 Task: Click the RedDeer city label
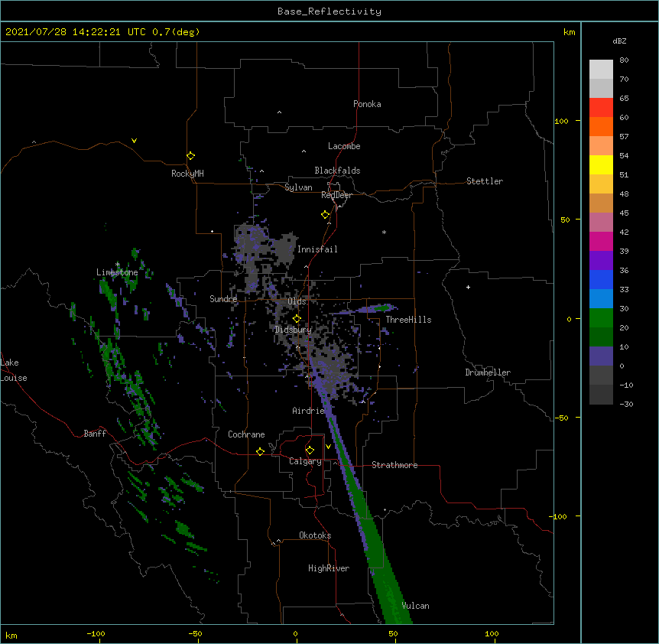(x=336, y=195)
